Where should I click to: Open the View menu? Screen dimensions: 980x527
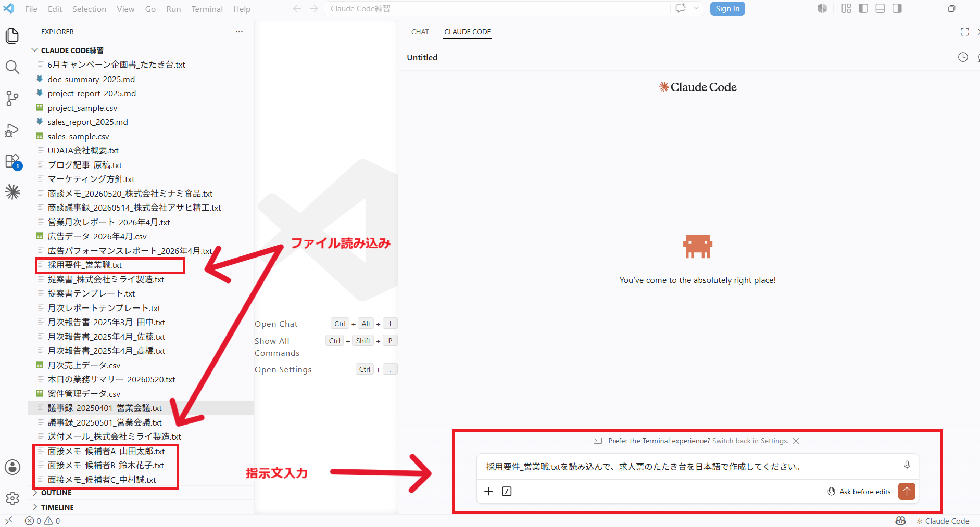125,9
